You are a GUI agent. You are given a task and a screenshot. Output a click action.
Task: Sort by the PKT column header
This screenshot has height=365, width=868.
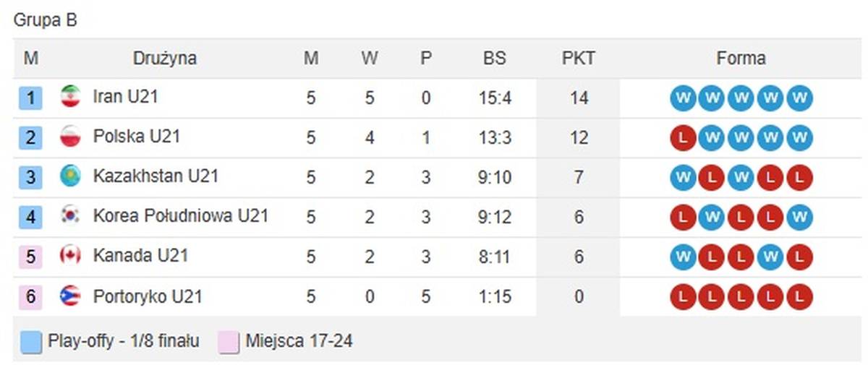pyautogui.click(x=578, y=59)
